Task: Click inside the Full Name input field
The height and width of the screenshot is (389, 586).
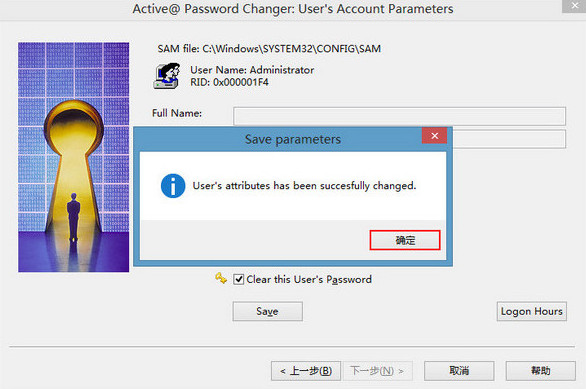Action: coord(400,116)
